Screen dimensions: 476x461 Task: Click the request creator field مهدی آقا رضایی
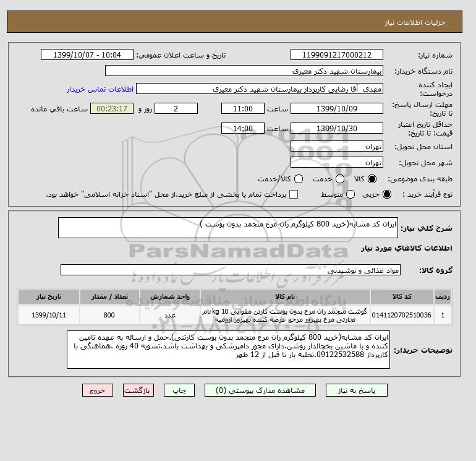coord(260,88)
